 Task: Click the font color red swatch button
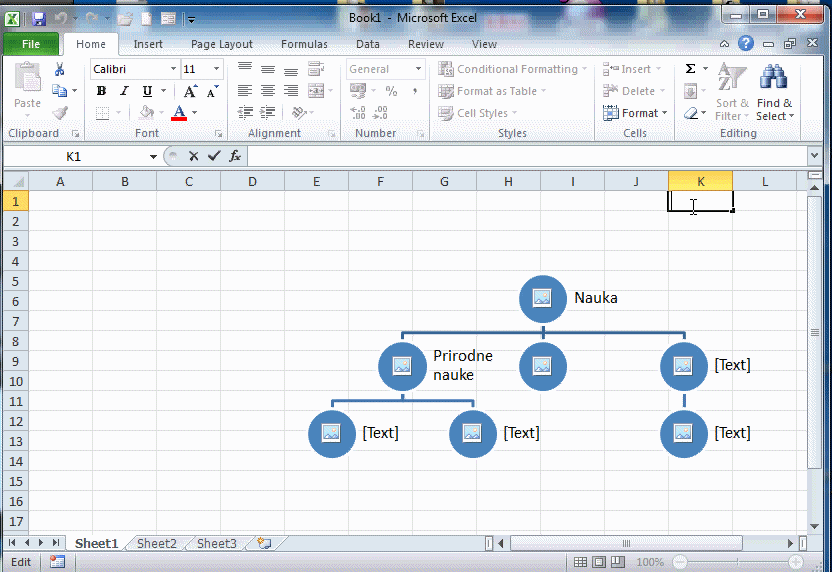pyautogui.click(x=179, y=113)
